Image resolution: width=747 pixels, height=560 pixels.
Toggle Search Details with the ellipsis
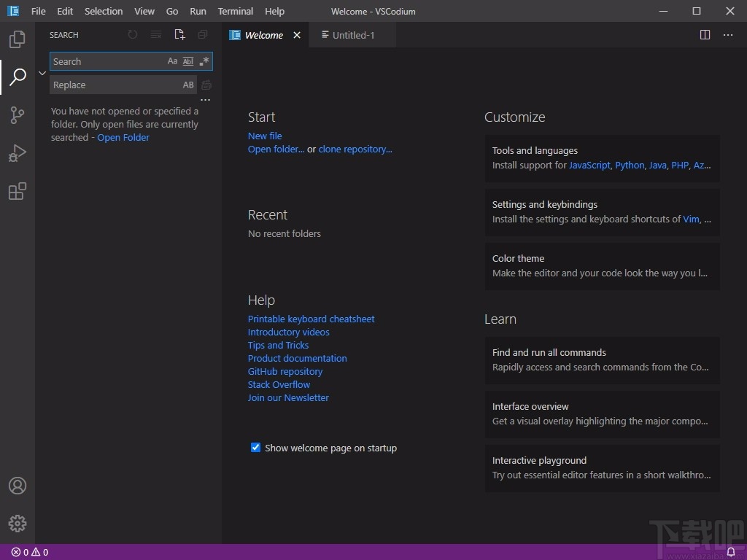click(206, 100)
